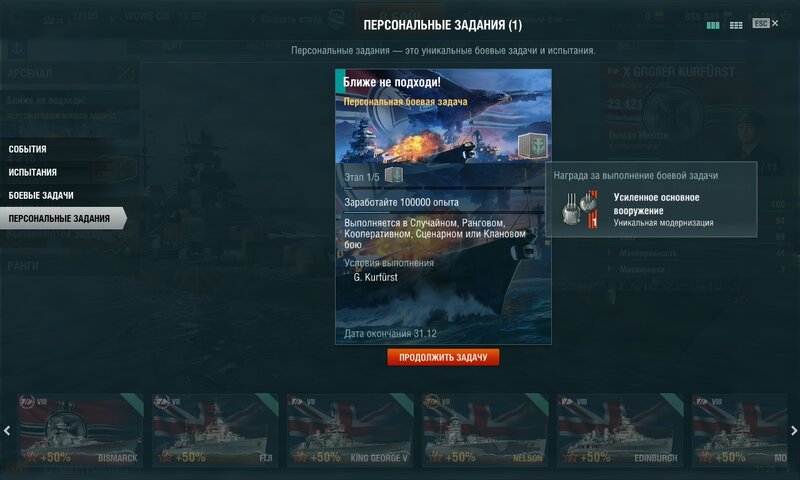Select the Bismarck ship card
Image resolution: width=800 pixels, height=480 pixels.
(81, 430)
